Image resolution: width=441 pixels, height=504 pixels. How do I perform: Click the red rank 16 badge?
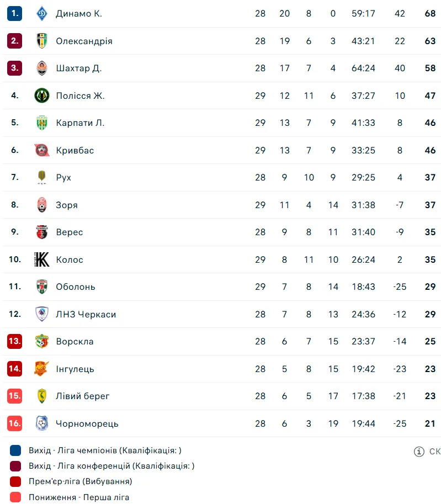click(x=14, y=423)
